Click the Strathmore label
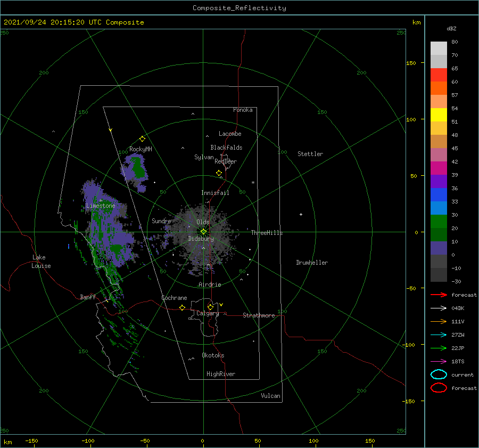The height and width of the screenshot is (448, 479). click(259, 315)
